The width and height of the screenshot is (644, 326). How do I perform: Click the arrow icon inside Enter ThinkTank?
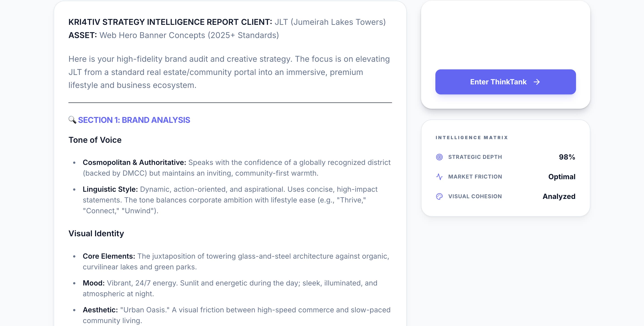coord(537,82)
